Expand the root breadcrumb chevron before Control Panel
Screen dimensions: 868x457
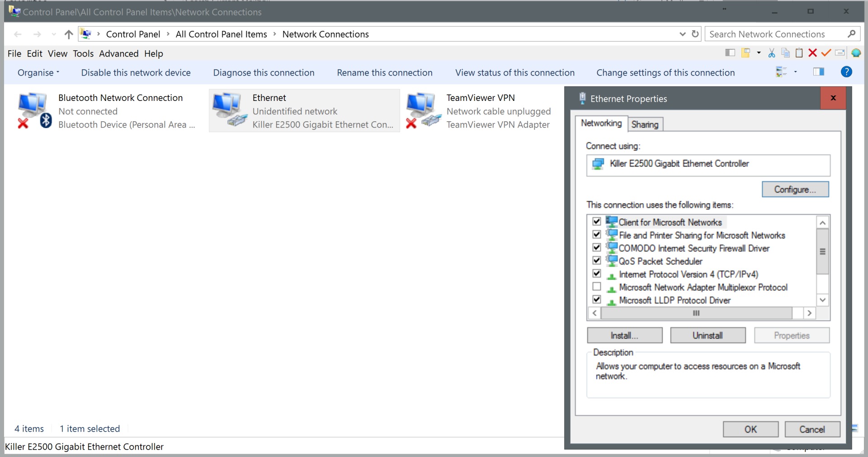click(x=99, y=34)
